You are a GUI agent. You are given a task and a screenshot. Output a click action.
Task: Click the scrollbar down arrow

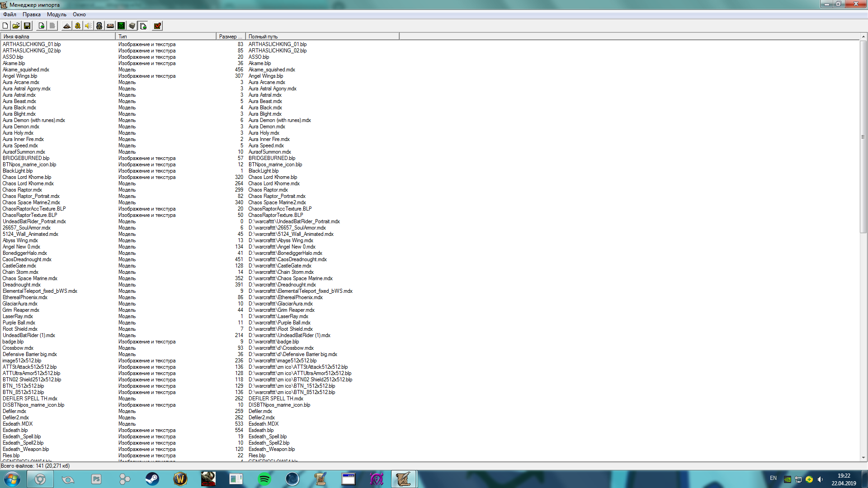[863, 457]
